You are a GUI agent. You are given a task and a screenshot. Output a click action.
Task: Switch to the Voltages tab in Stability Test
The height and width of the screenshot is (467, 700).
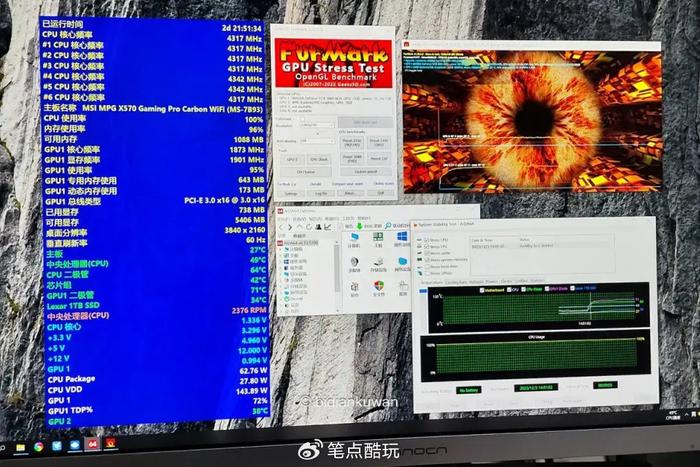476,282
